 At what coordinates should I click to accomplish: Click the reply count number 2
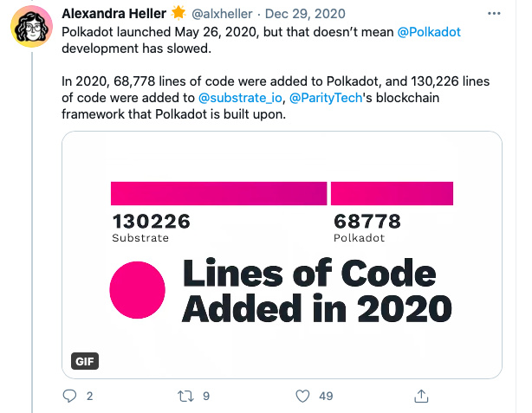89,396
